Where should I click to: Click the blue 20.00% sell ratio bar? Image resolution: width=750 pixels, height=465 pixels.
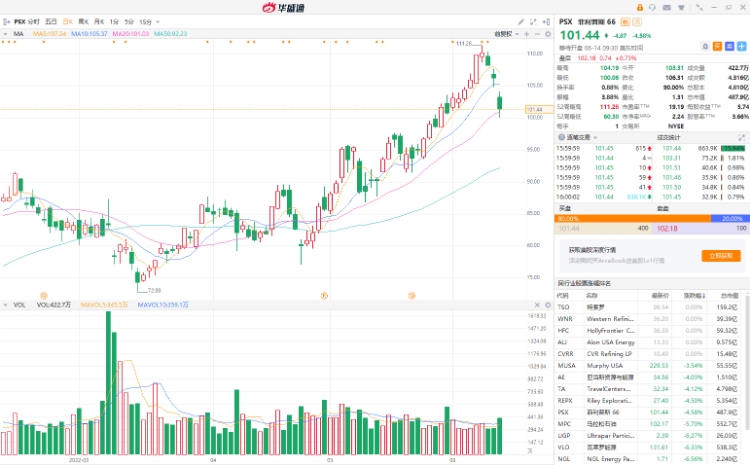click(730, 219)
